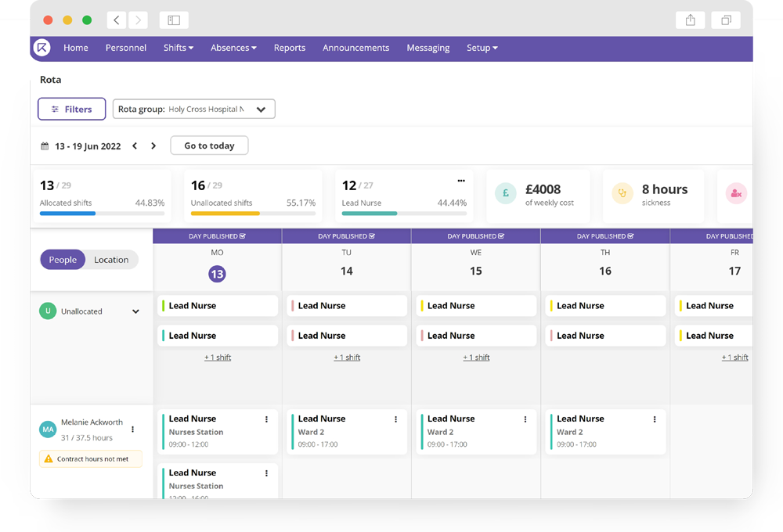Click the pound weekly cost icon

(506, 193)
